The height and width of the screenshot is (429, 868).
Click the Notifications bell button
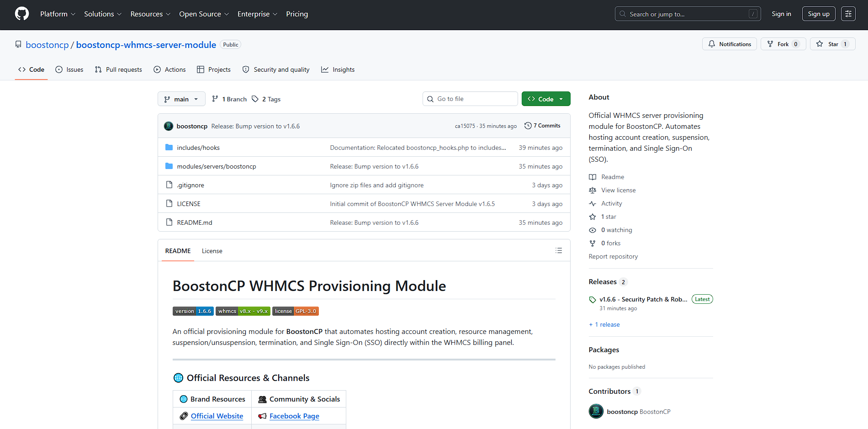(x=730, y=44)
